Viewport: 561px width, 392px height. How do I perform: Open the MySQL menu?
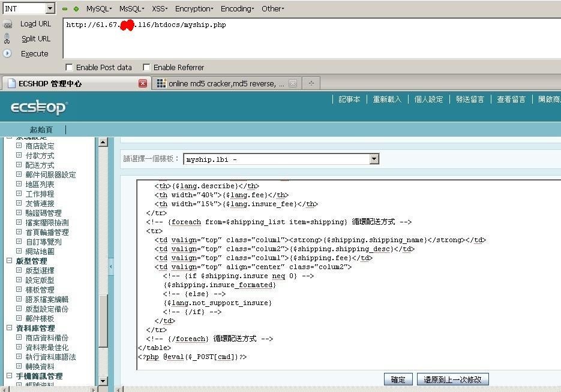tap(99, 9)
